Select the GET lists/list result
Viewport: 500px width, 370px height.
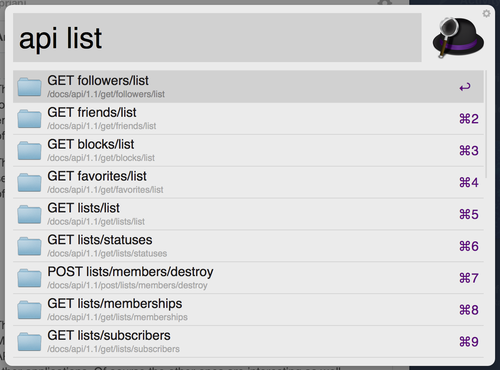coord(248,214)
